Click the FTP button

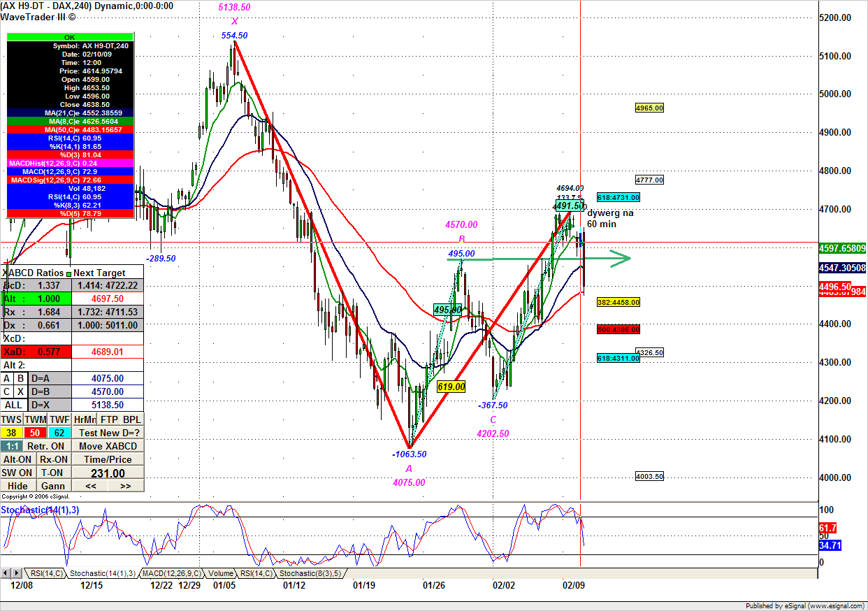(x=108, y=419)
